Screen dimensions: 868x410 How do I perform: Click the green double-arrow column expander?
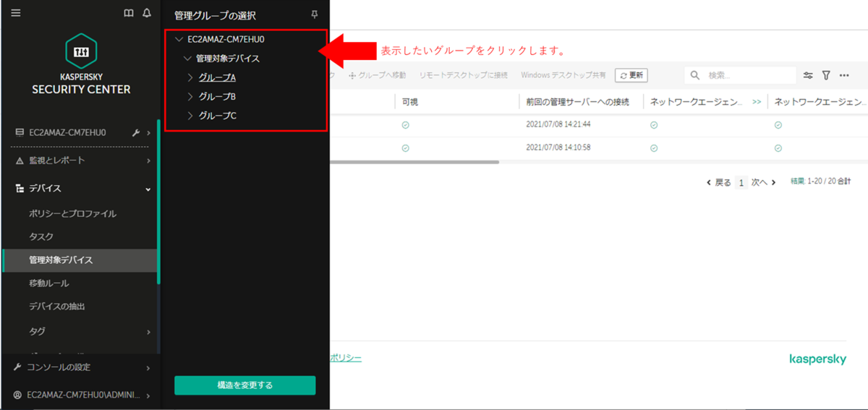pyautogui.click(x=757, y=102)
